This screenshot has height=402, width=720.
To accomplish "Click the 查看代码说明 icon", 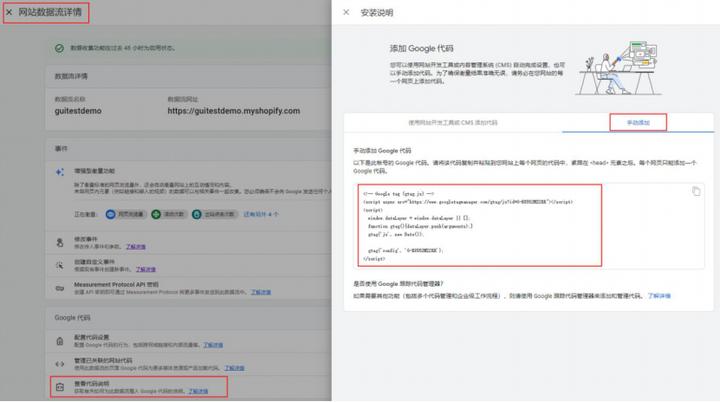I will click(61, 386).
